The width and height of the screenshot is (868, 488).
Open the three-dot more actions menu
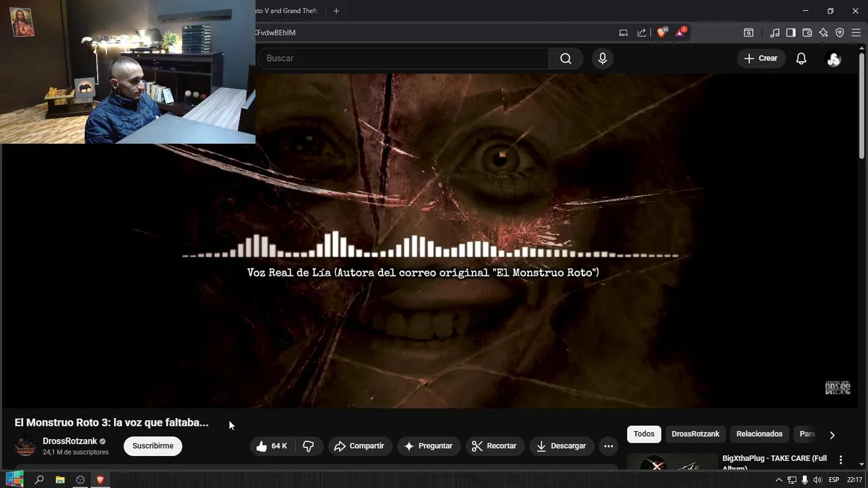coord(608,446)
